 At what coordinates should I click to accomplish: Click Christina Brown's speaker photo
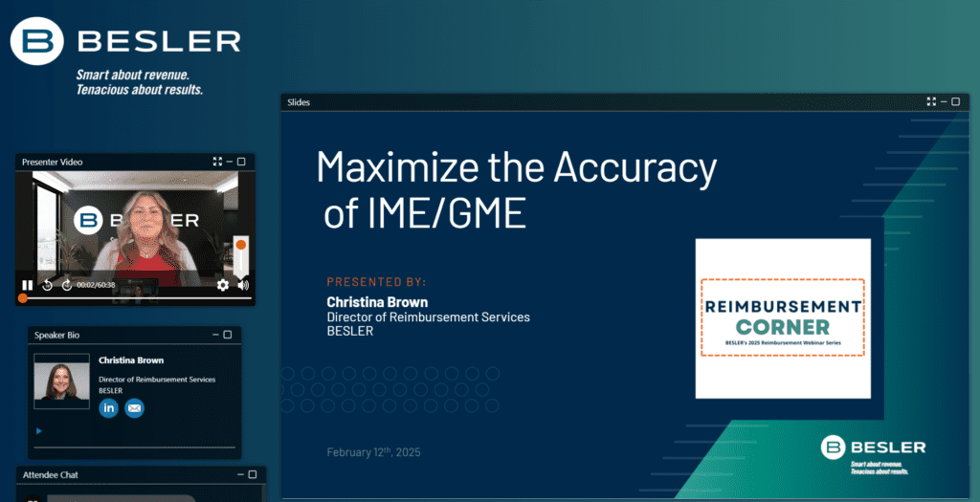(61, 381)
